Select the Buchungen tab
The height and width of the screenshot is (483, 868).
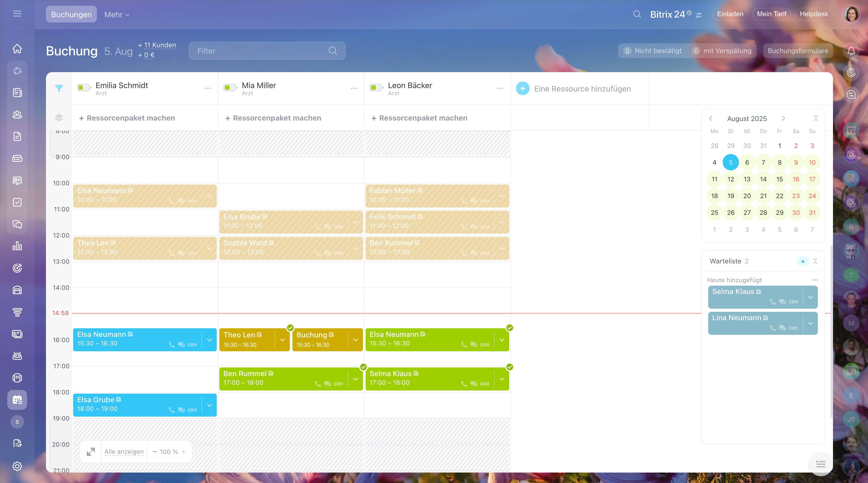71,14
